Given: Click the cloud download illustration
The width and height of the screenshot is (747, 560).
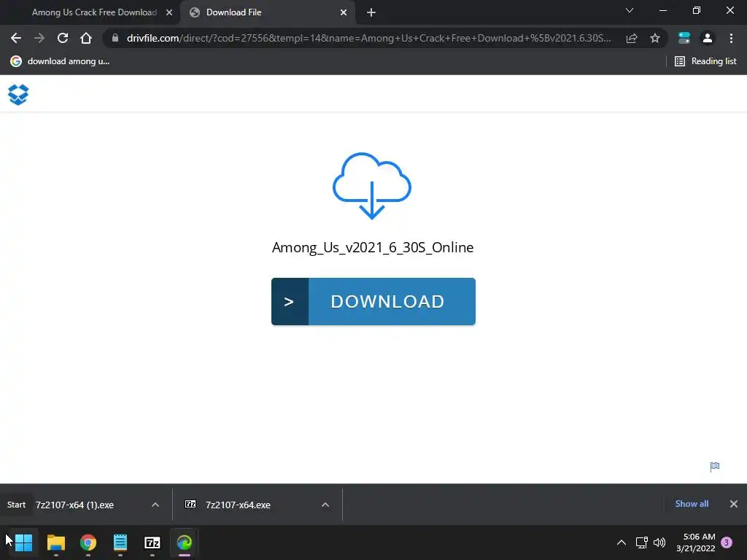Looking at the screenshot, I should (371, 186).
